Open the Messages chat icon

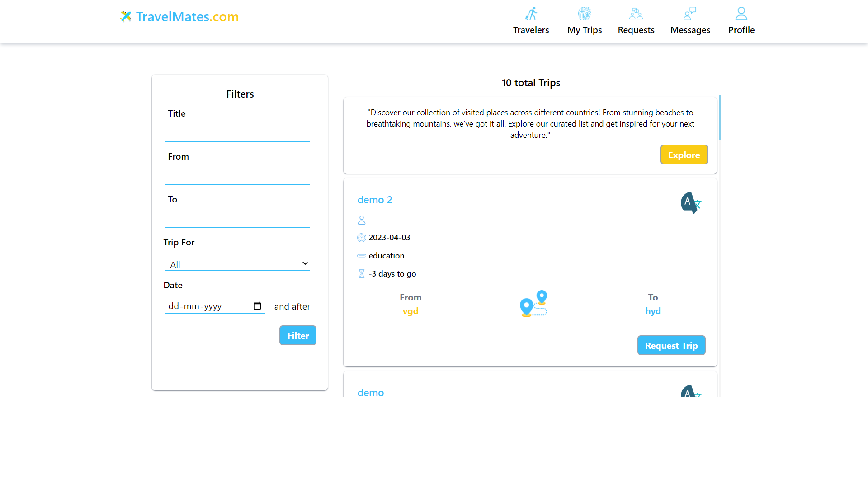(690, 14)
